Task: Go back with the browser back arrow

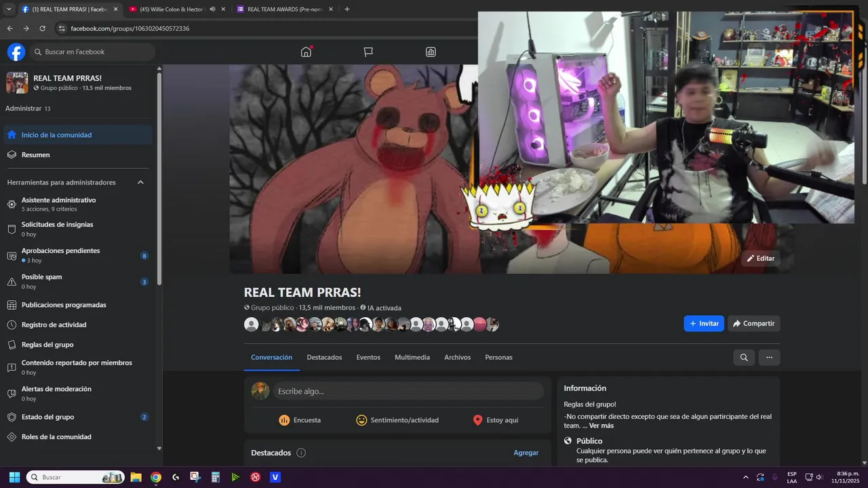Action: tap(9, 28)
